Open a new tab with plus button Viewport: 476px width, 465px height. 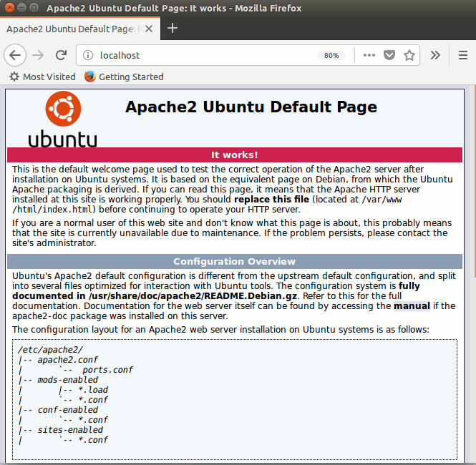click(173, 28)
